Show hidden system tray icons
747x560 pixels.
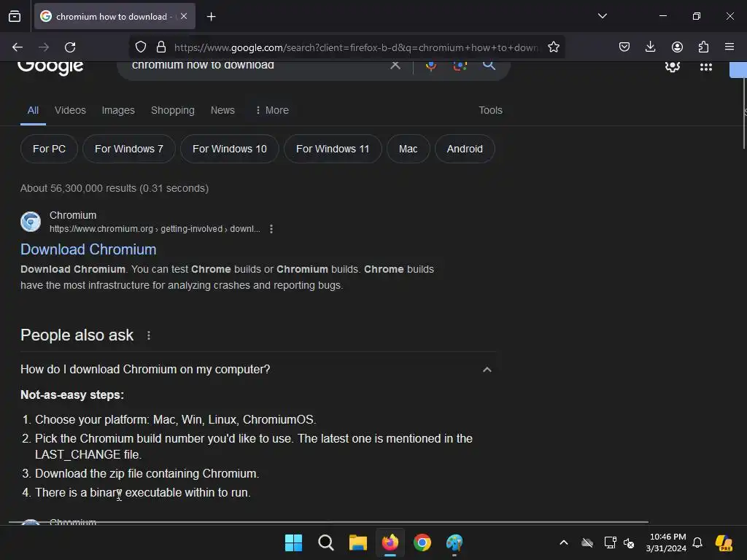pyautogui.click(x=564, y=542)
